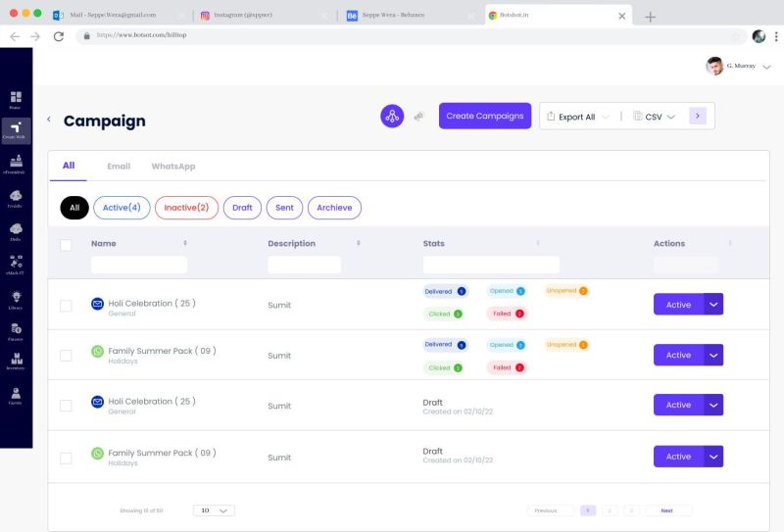
Task: Check the first Holi Celebration row checkbox
Action: pyautogui.click(x=66, y=306)
